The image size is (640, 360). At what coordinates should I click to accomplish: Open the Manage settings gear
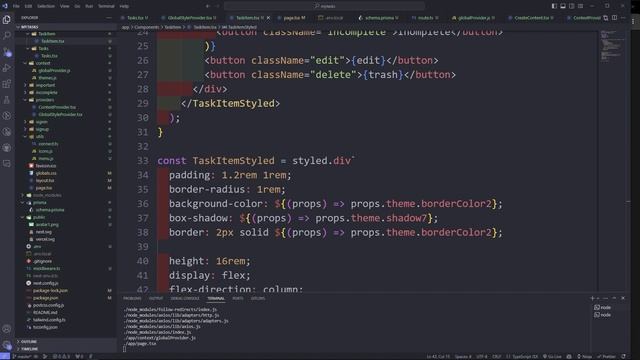click(7, 345)
